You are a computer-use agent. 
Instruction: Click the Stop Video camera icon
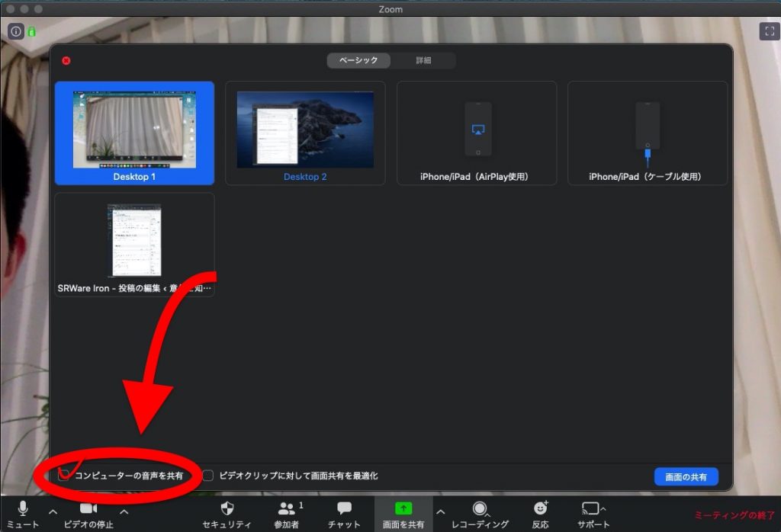coord(88,508)
